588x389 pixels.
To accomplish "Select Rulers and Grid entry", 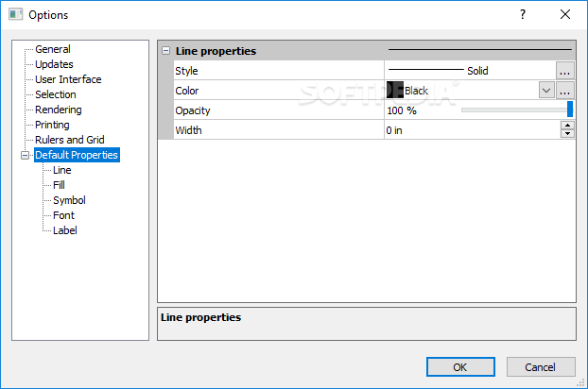I will [69, 140].
